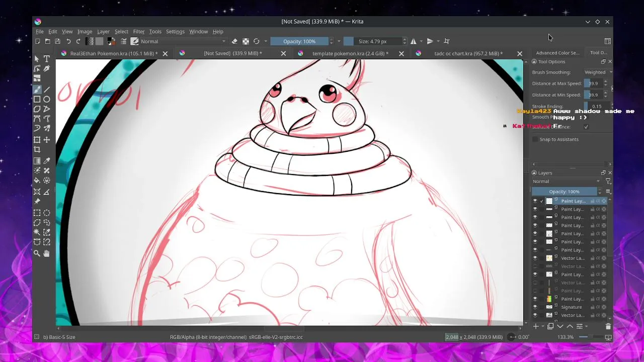Toggle wrap-around mode
This screenshot has width=644, height=362.
pyautogui.click(x=447, y=41)
